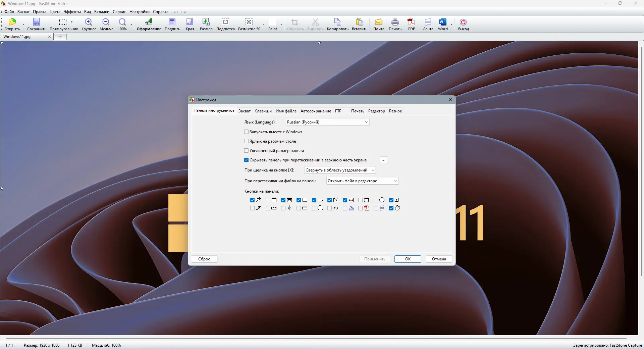
Task: Confirm settings with OK
Action: tap(408, 259)
